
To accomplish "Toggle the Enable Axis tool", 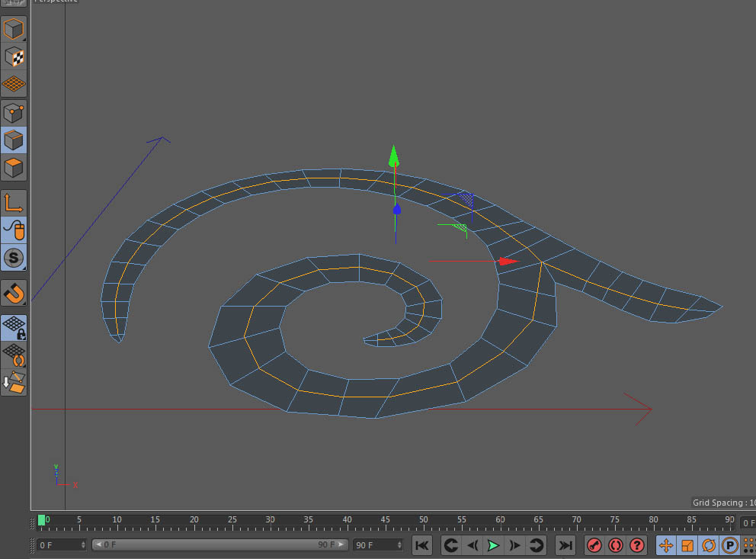I will pyautogui.click(x=14, y=203).
